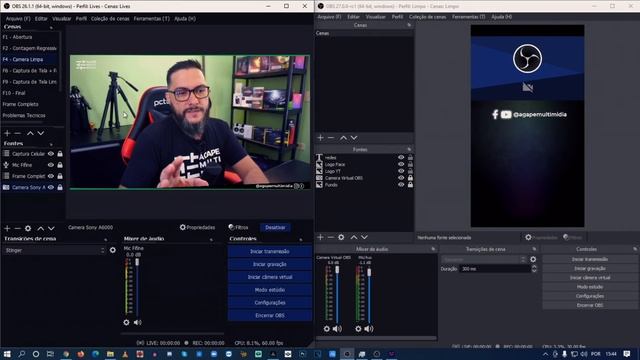Open transition settings gear in right OBS window
The height and width of the screenshot is (360, 640).
pos(533,259)
